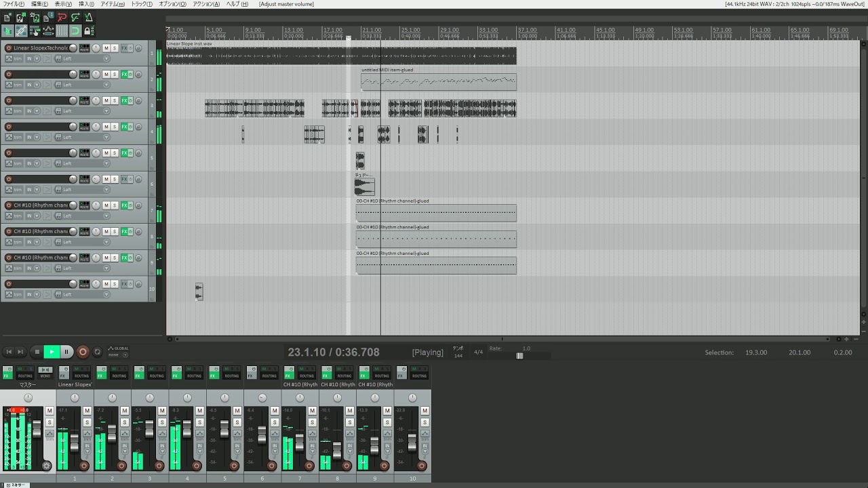
Task: Click the Undo icon in the toolbar
Action: pyautogui.click(x=62, y=18)
